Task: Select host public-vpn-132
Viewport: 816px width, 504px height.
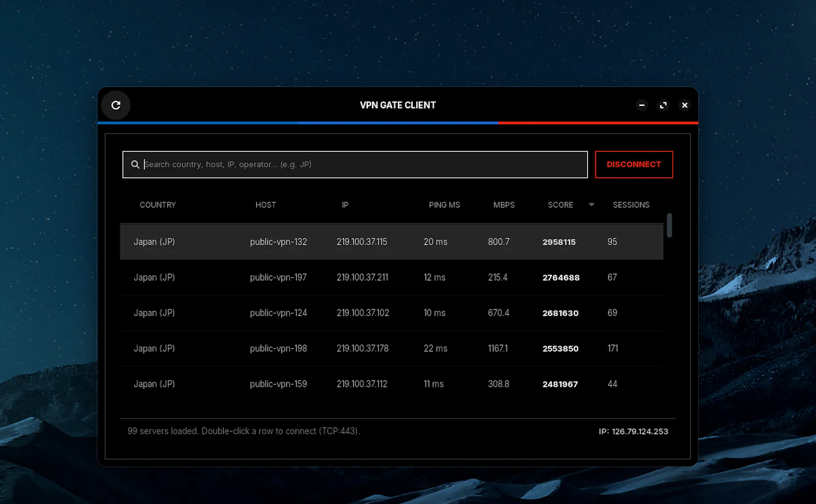Action: [278, 242]
